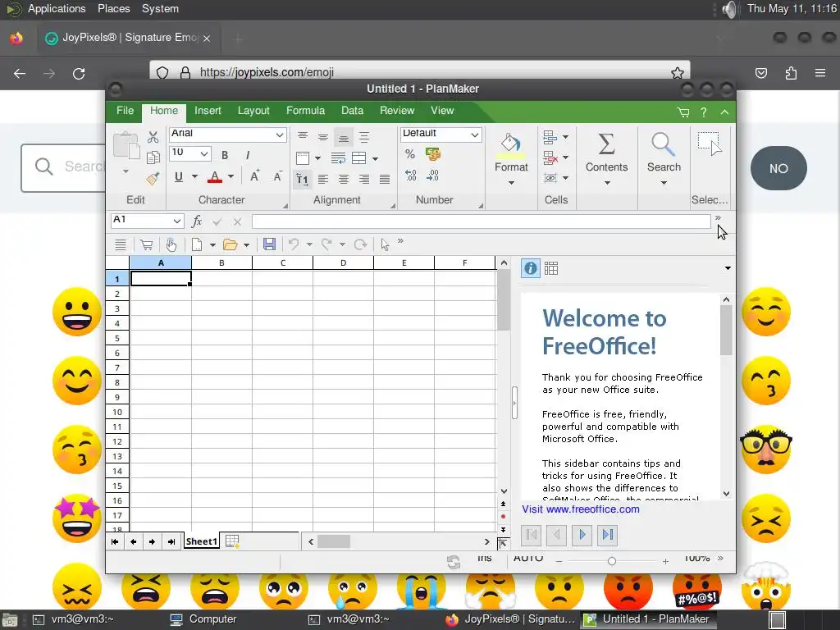The height and width of the screenshot is (630, 840).
Task: Switch to the Data ribbon tab
Action: [353, 111]
